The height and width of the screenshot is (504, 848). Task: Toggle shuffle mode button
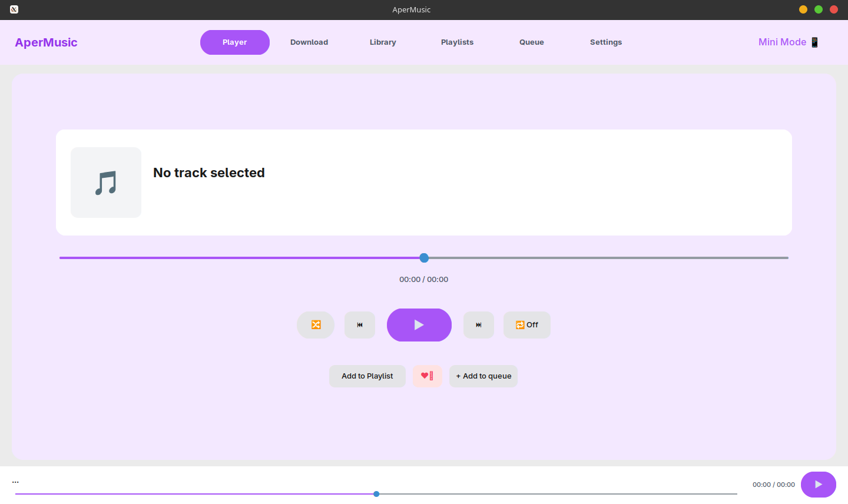coord(316,325)
